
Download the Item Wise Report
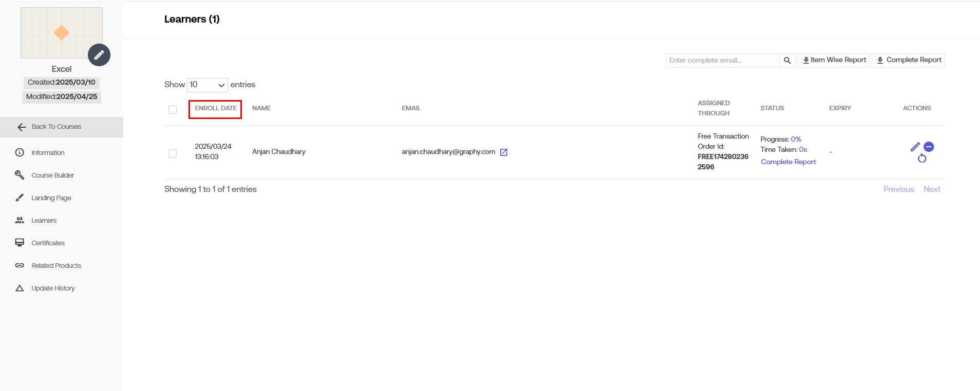click(834, 60)
